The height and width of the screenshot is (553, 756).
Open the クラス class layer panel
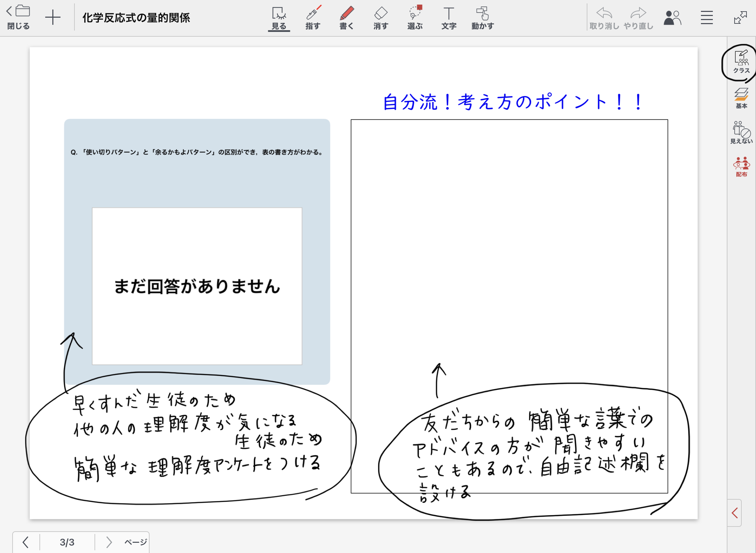(741, 62)
